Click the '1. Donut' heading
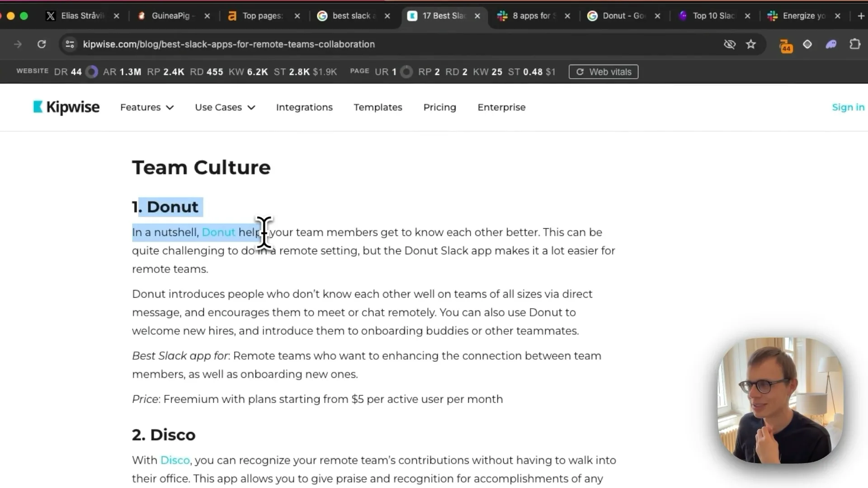This screenshot has height=488, width=868. [165, 207]
